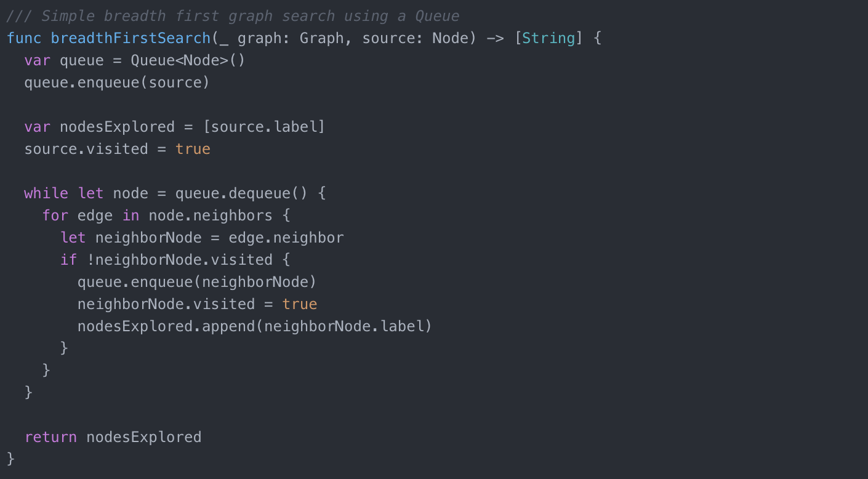Click the return keyword
Screen dimensions: 868x479
[x=50, y=437]
